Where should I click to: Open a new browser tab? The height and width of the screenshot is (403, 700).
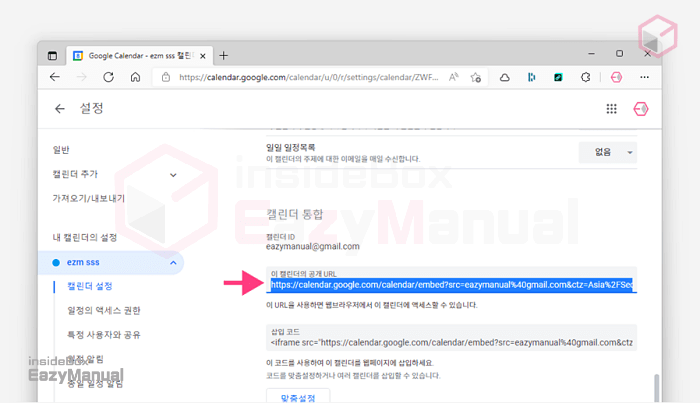tap(224, 55)
